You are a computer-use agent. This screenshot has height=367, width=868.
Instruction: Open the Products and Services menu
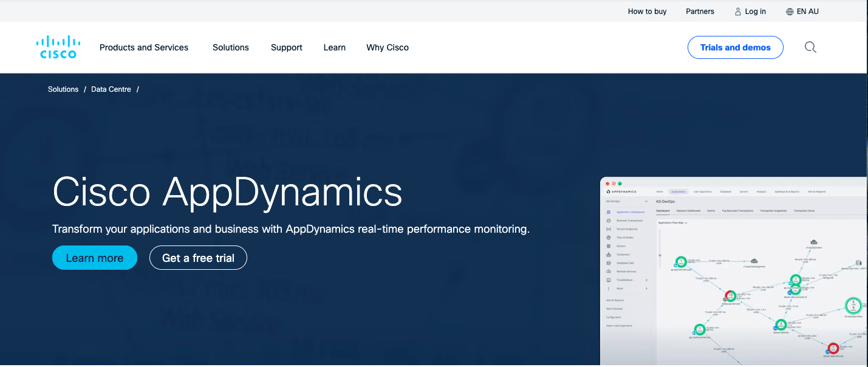(144, 47)
